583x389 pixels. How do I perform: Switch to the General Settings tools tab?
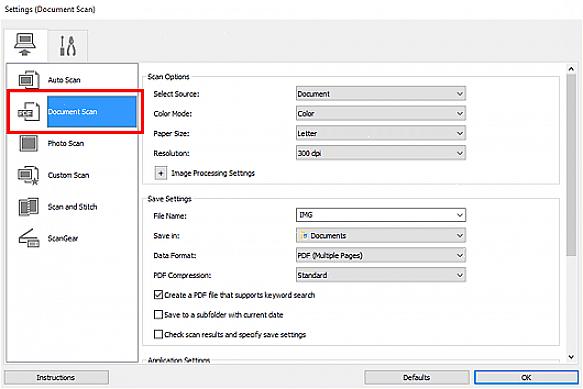68,45
